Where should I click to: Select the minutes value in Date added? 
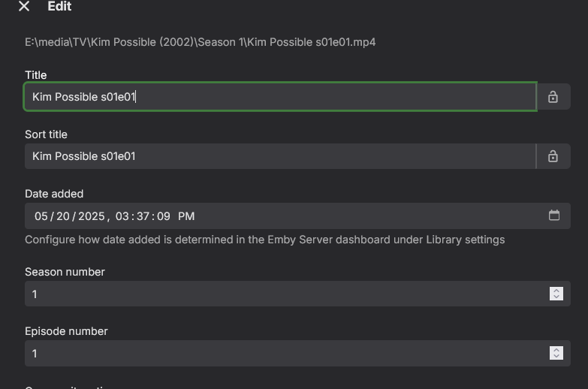click(x=143, y=216)
